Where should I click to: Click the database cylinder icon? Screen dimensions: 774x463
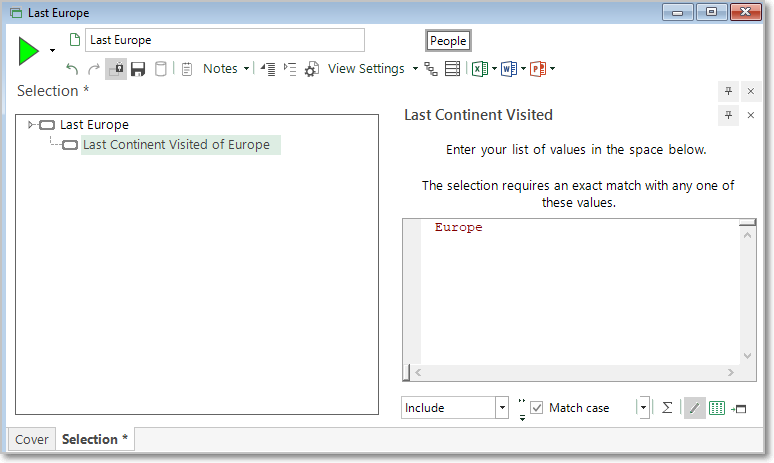[x=160, y=69]
